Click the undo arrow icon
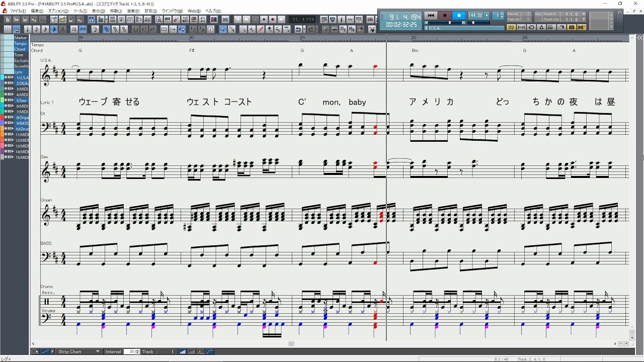 [298, 29]
